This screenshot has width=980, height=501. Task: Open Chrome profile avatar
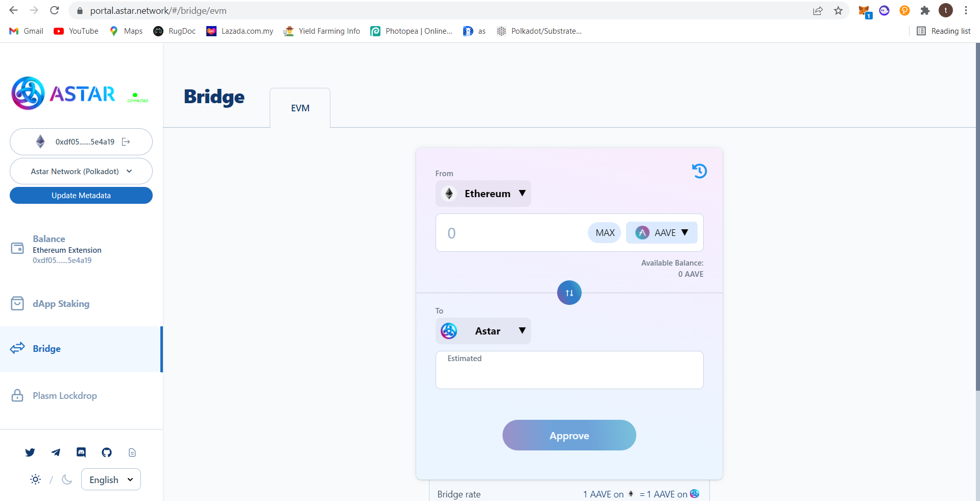point(946,10)
